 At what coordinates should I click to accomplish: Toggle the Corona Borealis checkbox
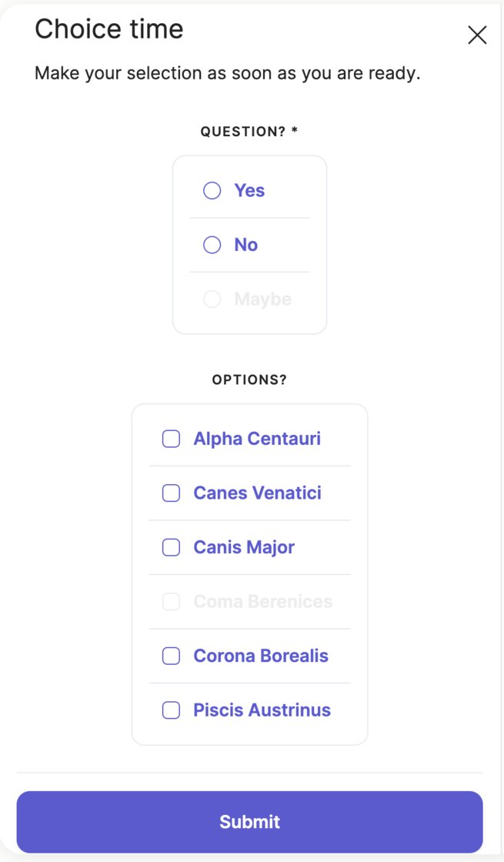pos(171,656)
